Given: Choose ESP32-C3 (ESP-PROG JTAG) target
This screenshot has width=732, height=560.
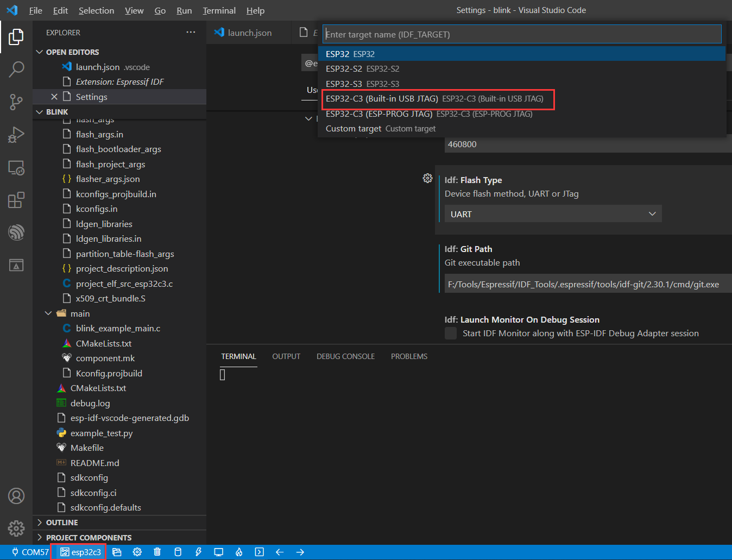Looking at the screenshot, I should click(x=522, y=114).
